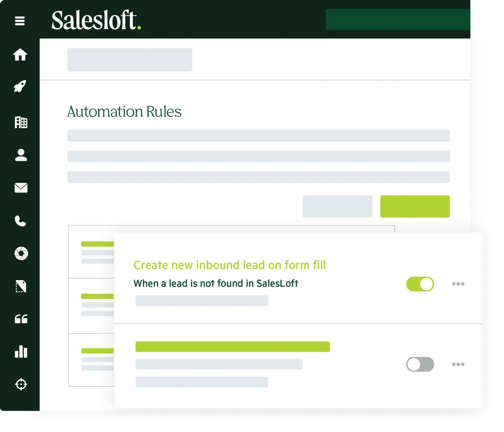Open the rocket icon in the sidebar
504x432 pixels.
tap(20, 86)
